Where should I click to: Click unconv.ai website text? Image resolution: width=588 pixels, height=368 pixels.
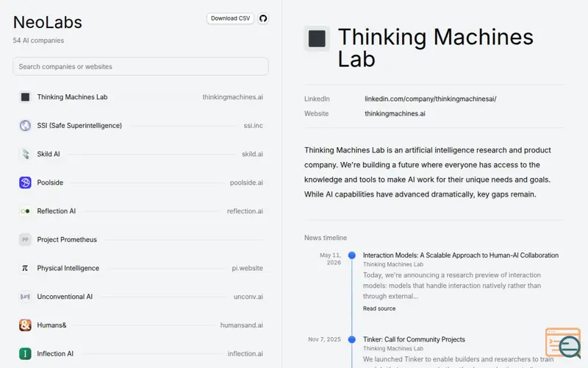point(248,297)
